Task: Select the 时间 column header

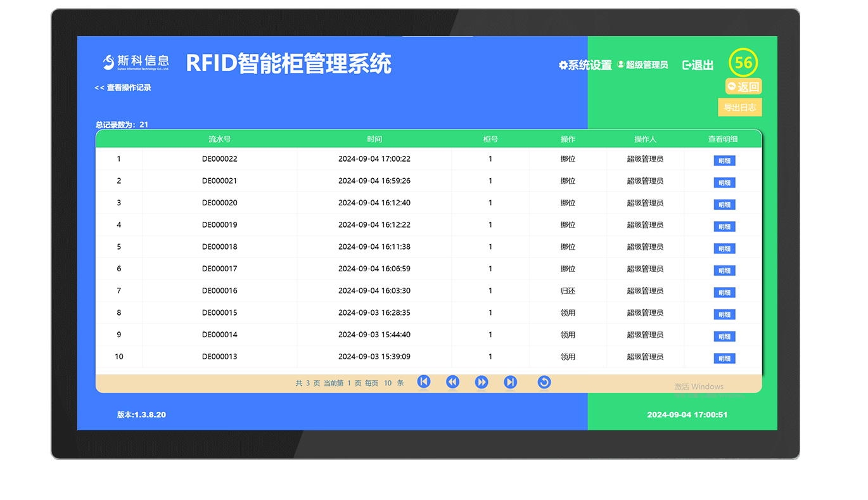Action: [x=374, y=138]
